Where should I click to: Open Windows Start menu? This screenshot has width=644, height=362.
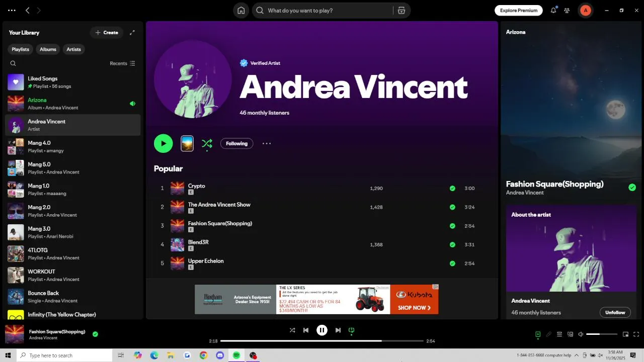pos(8,355)
